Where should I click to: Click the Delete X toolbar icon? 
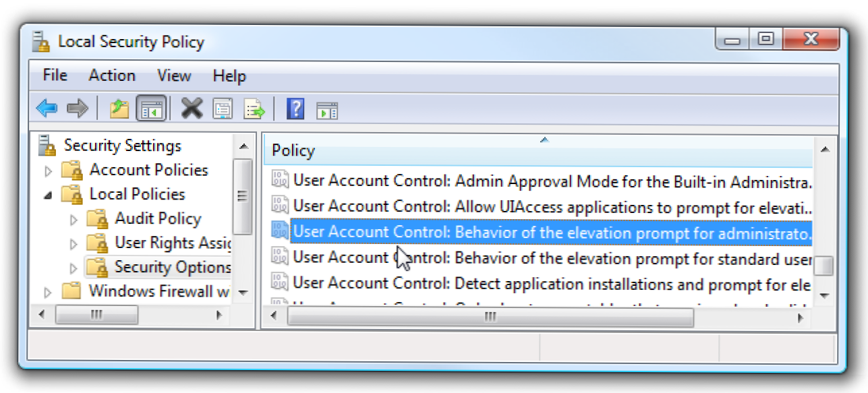pyautogui.click(x=192, y=109)
